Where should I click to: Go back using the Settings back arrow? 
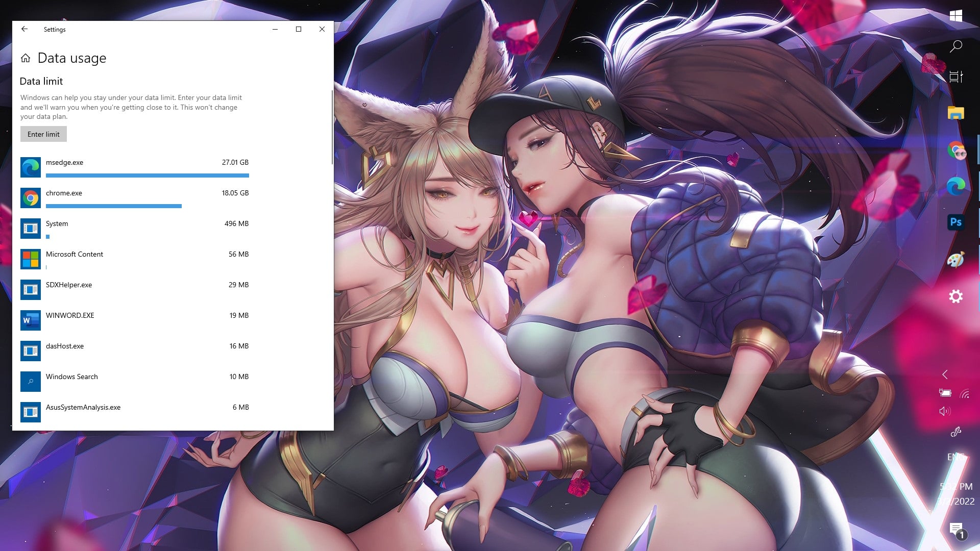24,29
